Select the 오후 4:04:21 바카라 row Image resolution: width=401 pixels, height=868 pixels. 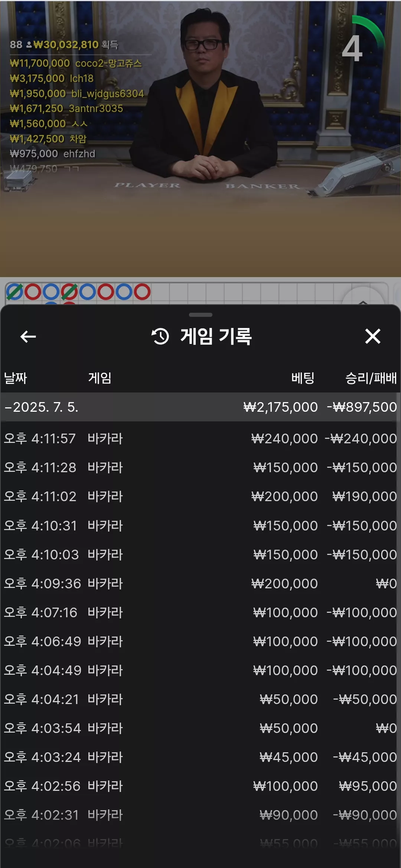click(200, 699)
